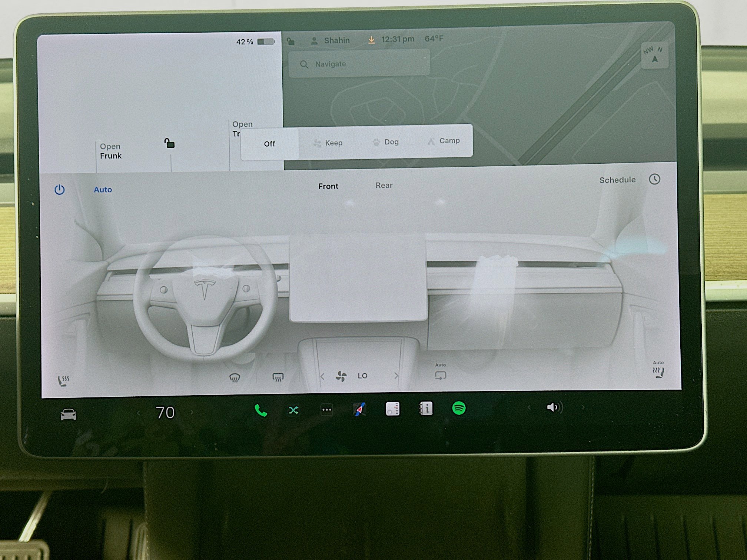Select Keep climate mode
The image size is (747, 560).
pyautogui.click(x=328, y=143)
